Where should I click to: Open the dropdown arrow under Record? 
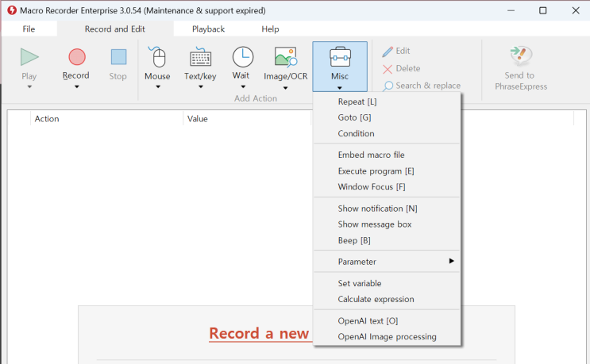pos(77,86)
